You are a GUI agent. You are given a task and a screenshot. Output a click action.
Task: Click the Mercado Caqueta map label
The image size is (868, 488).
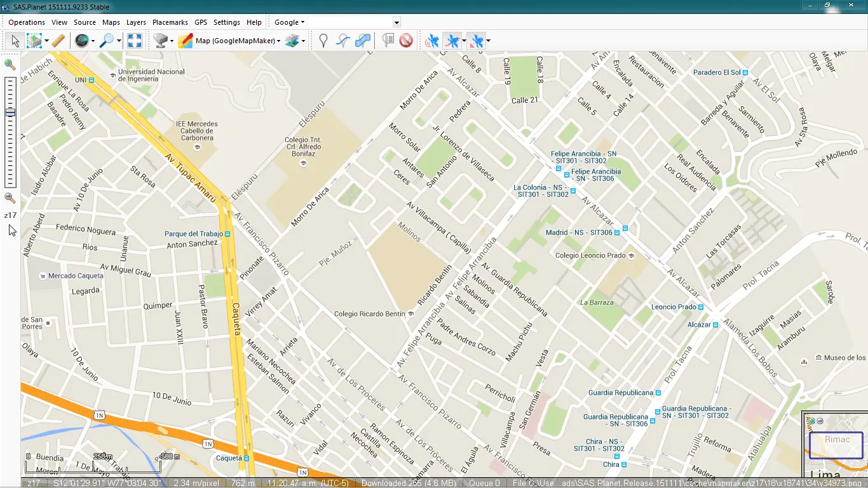(x=76, y=276)
